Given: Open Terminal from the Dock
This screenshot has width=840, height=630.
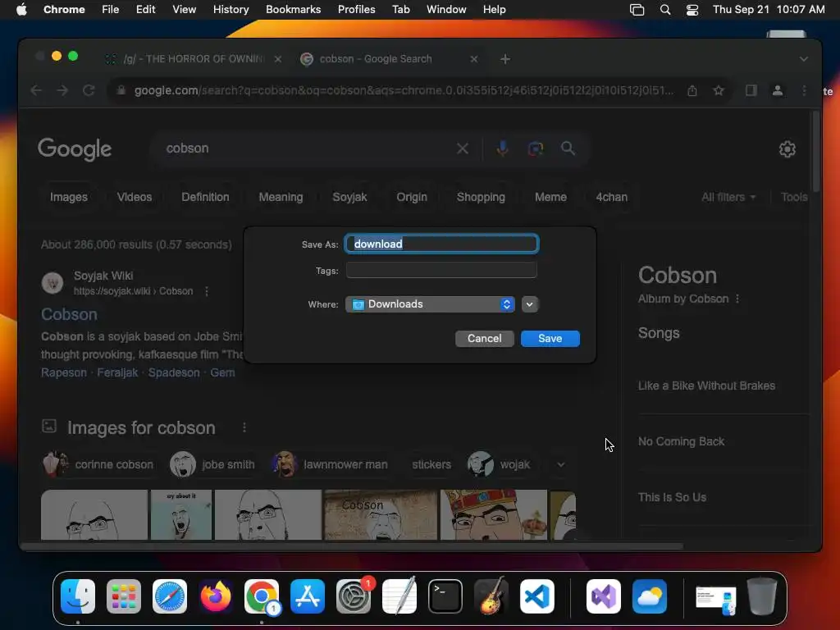Looking at the screenshot, I should (x=445, y=596).
